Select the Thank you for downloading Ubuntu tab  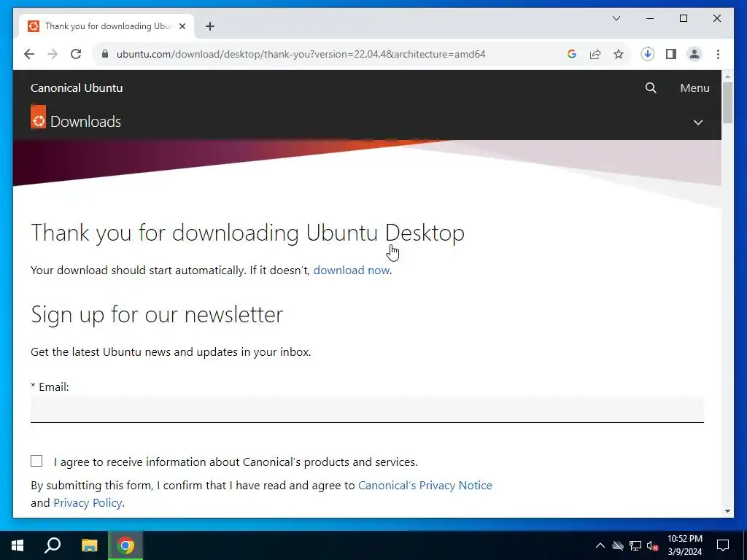click(x=107, y=26)
